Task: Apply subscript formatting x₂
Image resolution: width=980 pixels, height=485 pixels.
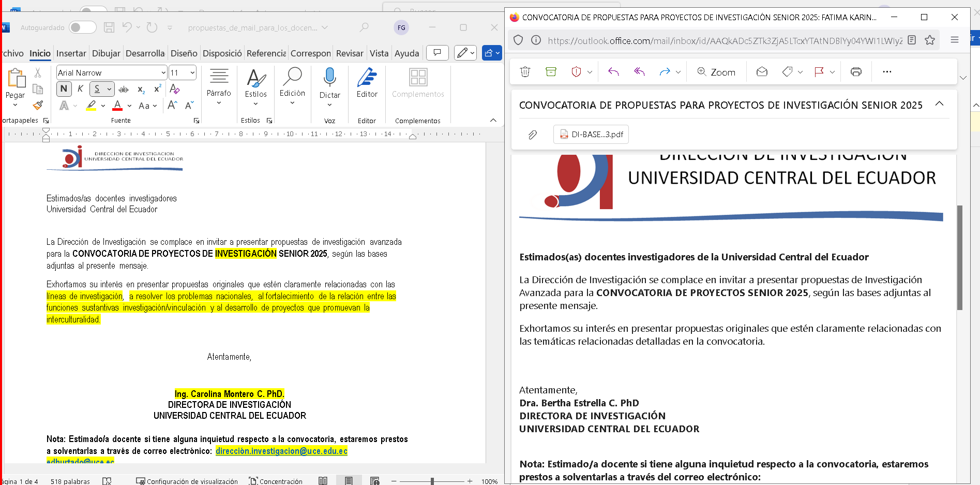Action: click(x=141, y=89)
